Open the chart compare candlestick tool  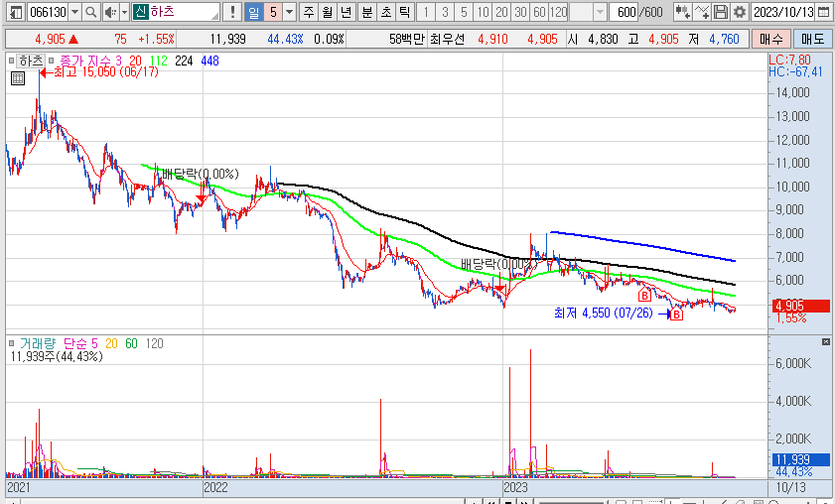coord(682,12)
